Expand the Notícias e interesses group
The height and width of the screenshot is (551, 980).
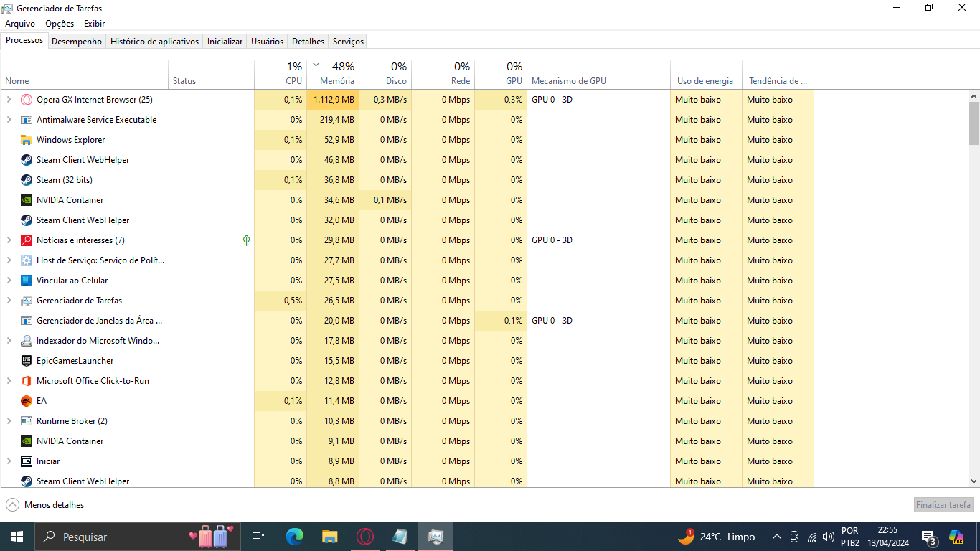[x=9, y=240]
